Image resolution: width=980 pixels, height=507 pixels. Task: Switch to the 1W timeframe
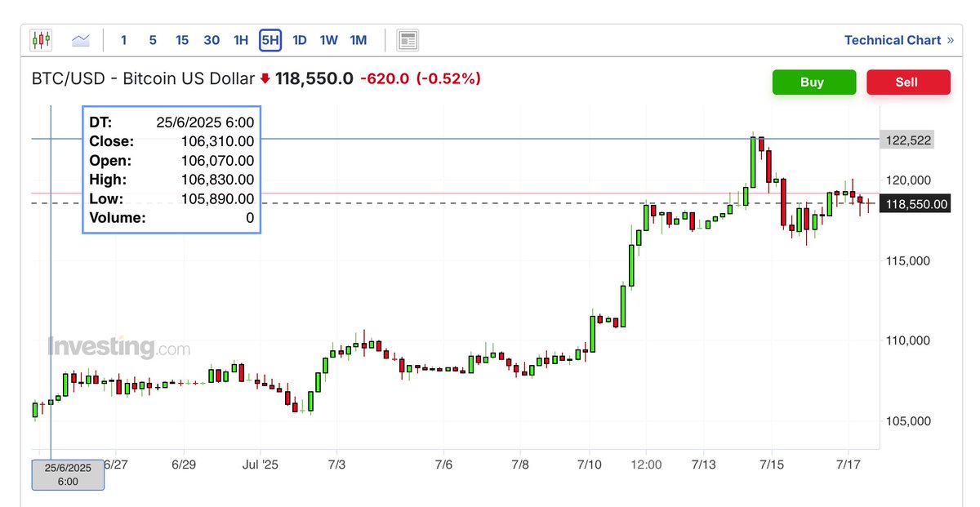pos(328,39)
